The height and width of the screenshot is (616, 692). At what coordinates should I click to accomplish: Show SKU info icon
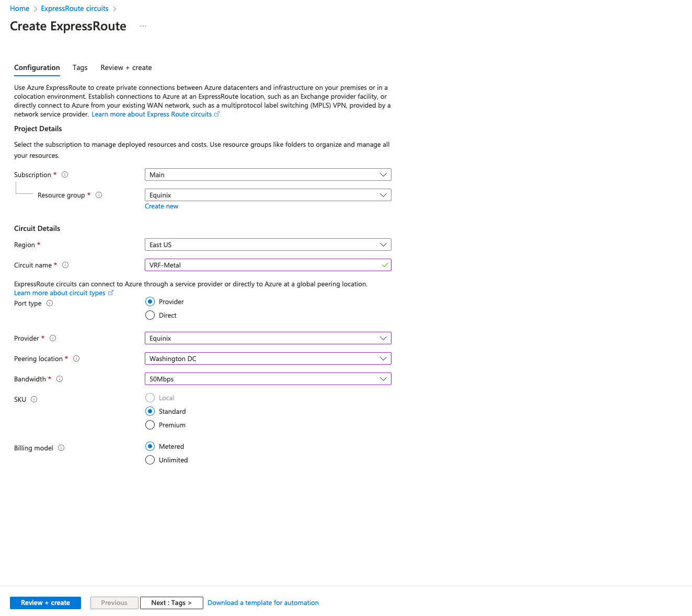(34, 399)
